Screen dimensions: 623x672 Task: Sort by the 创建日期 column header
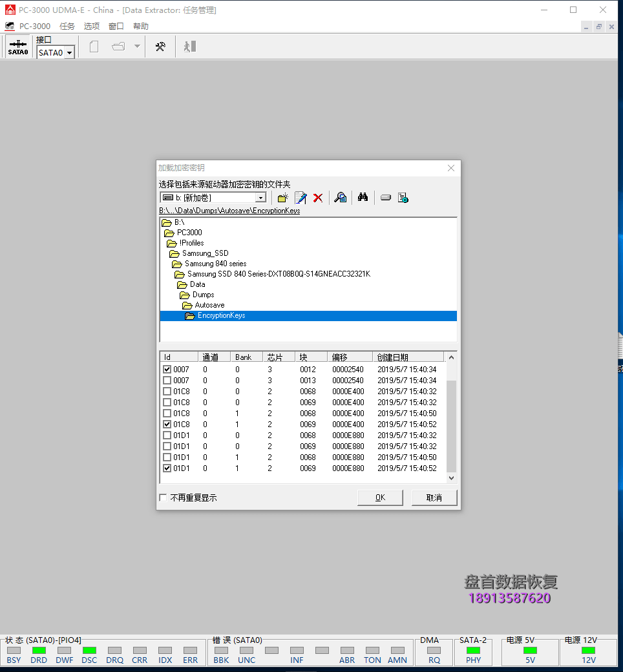(408, 357)
